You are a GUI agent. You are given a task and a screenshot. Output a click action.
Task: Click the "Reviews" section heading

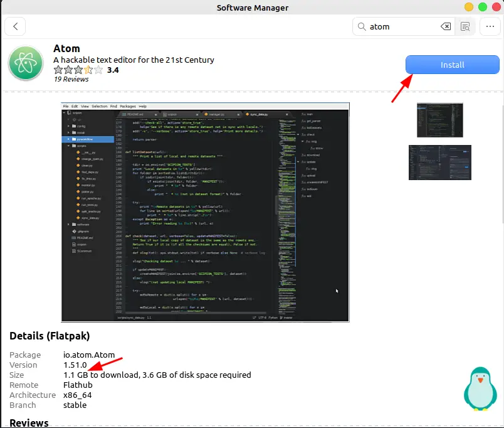(x=29, y=422)
